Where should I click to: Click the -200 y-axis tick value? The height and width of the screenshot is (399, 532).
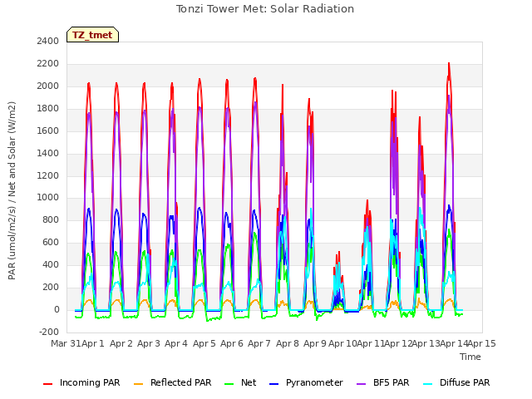pos(49,332)
